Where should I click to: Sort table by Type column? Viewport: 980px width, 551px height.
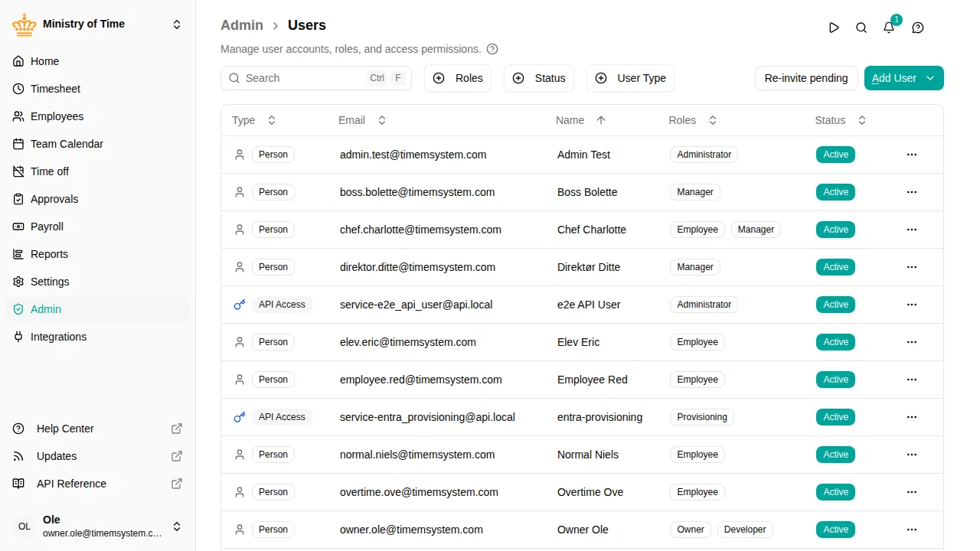pos(253,120)
